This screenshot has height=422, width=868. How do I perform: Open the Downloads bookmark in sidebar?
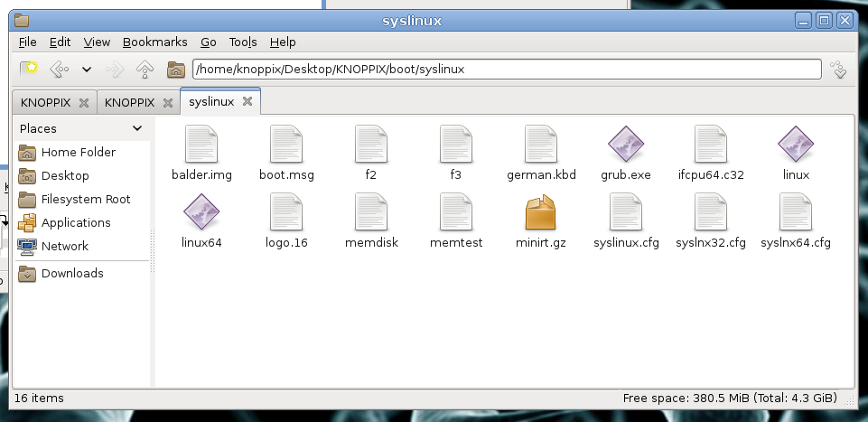tap(72, 273)
